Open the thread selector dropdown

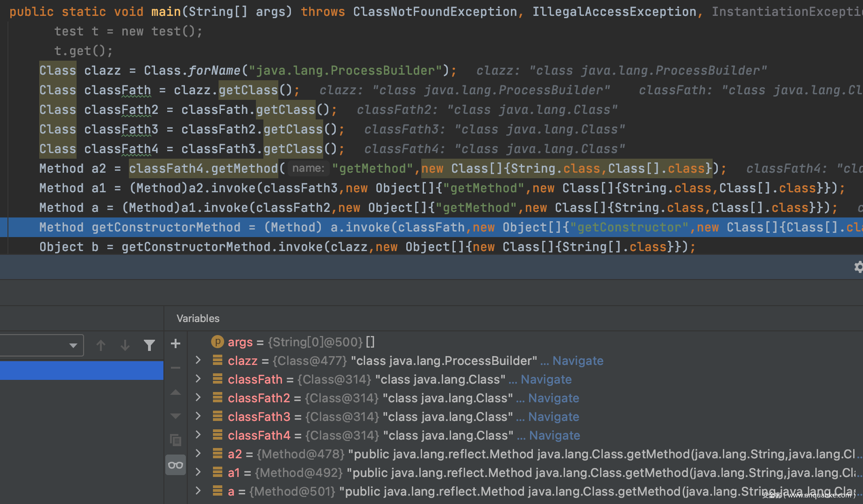(73, 345)
